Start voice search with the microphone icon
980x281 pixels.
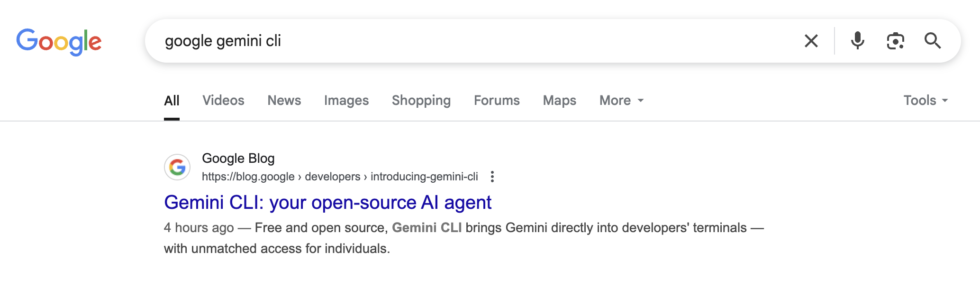point(857,41)
